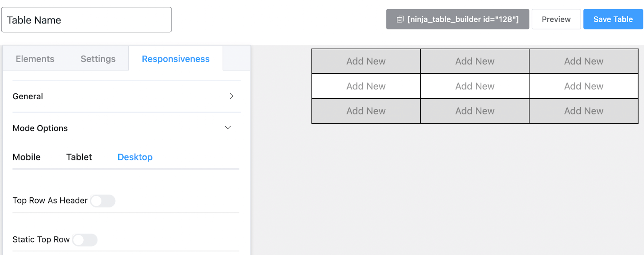Select the Responsiveness tab
This screenshot has width=644, height=255.
(x=175, y=59)
